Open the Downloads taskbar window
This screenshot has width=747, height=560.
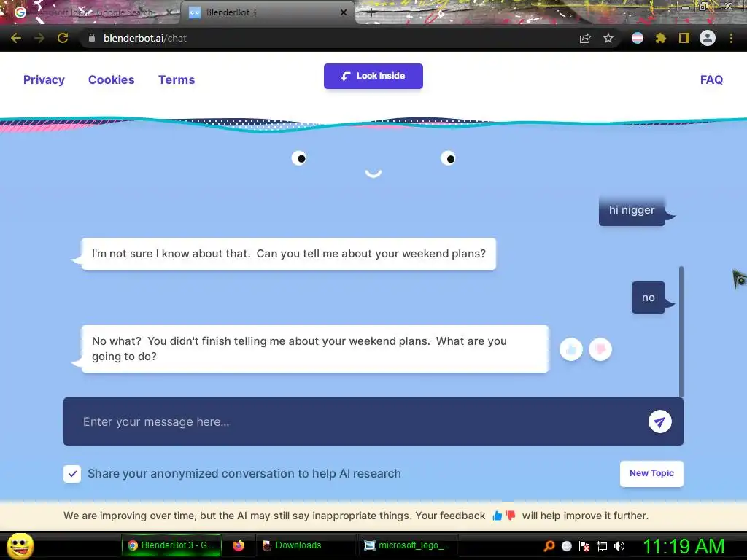tap(306, 545)
